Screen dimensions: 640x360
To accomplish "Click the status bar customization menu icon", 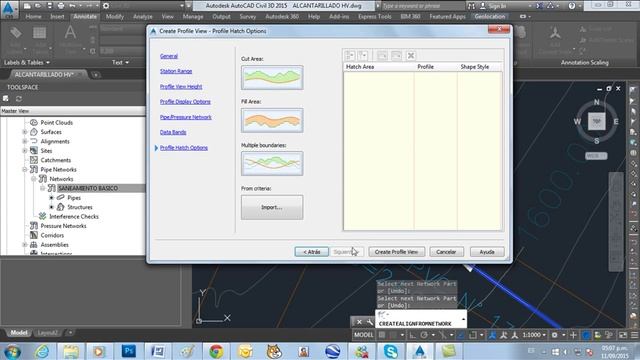I will click(x=635, y=335).
